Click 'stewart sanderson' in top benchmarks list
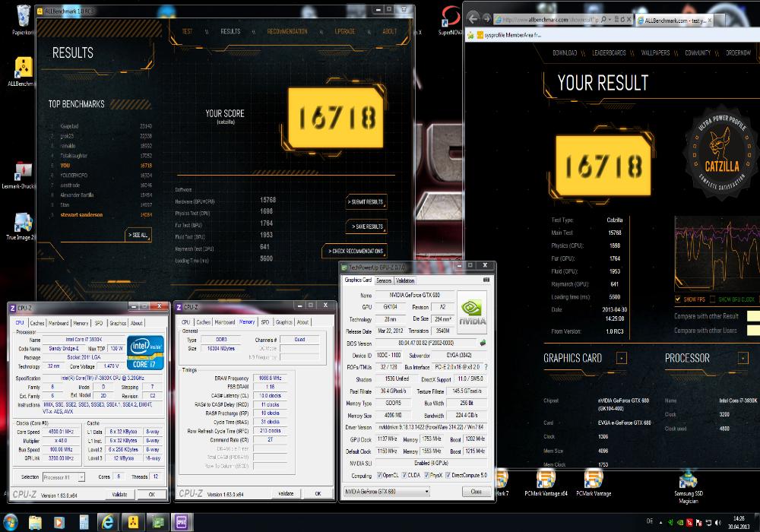Screen dimensions: 760x532 click(x=81, y=214)
